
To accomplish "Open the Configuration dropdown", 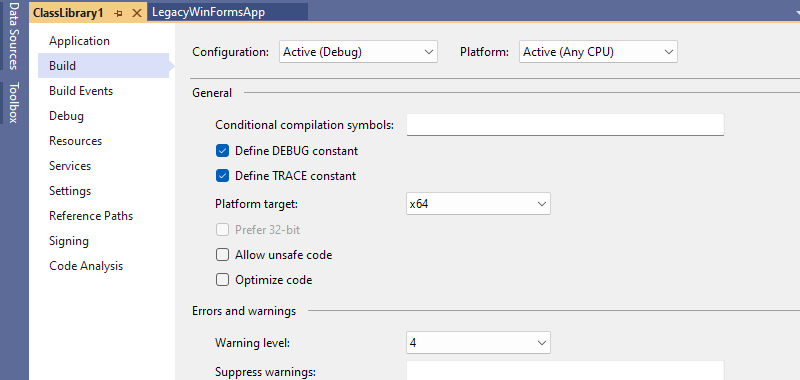I will tap(358, 52).
